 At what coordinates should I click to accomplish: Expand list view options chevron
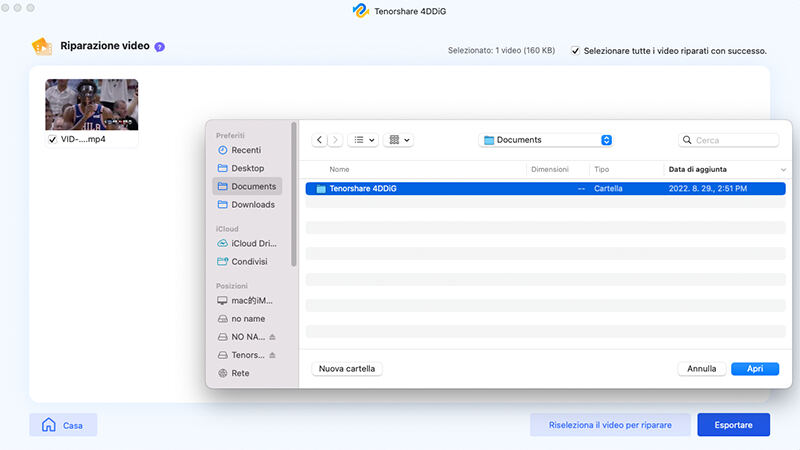click(372, 140)
